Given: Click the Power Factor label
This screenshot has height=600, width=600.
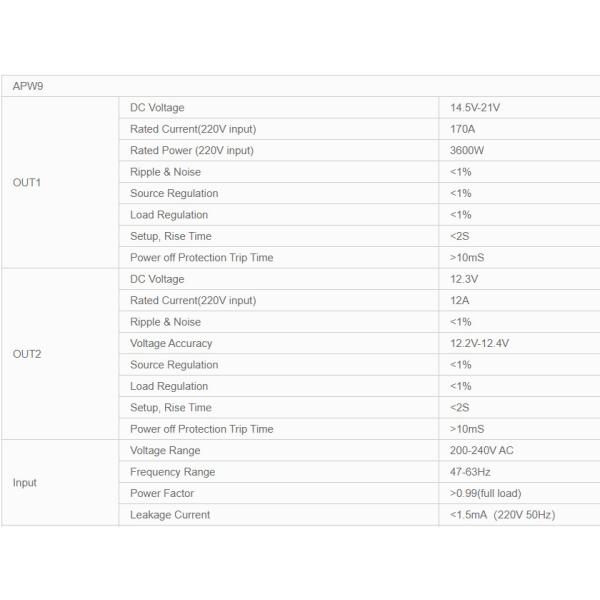Looking at the screenshot, I should tap(162, 493).
